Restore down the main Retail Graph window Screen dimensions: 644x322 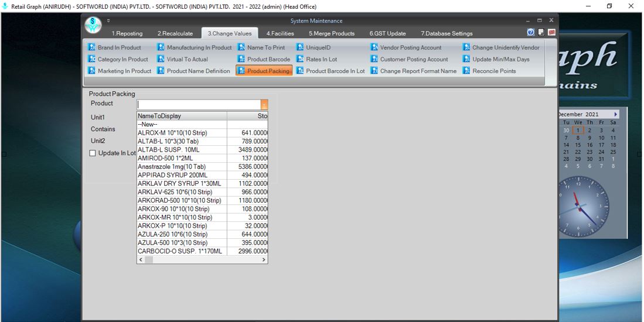click(609, 6)
